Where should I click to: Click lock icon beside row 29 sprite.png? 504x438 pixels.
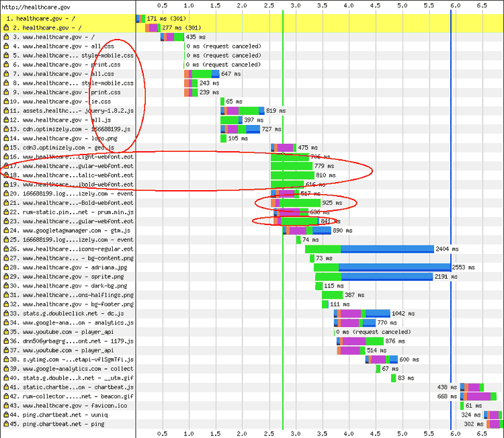6,277
